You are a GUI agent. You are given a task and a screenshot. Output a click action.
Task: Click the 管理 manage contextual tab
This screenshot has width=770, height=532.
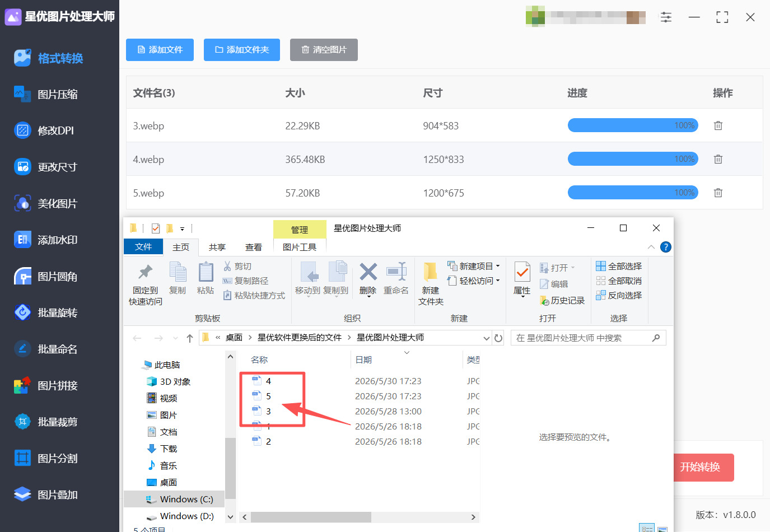300,230
